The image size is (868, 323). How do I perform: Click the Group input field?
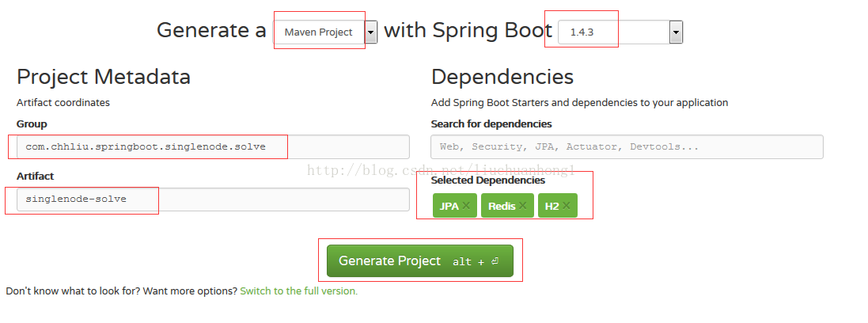(x=213, y=146)
